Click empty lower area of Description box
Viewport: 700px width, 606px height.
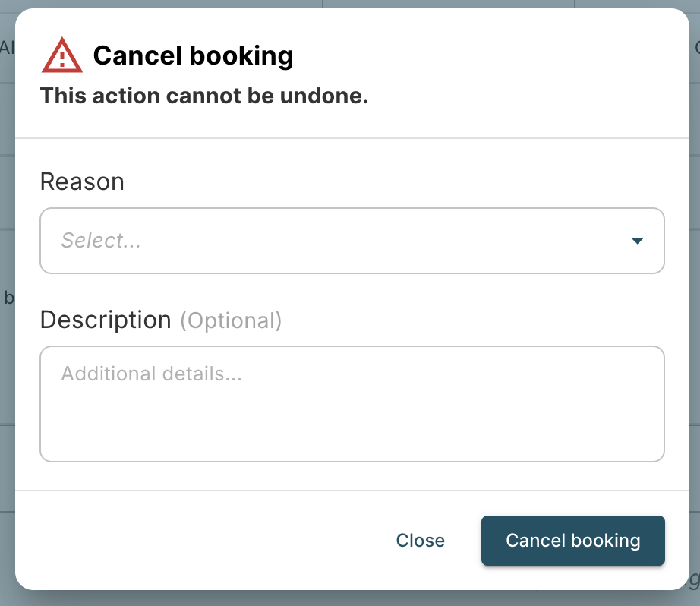click(352, 429)
